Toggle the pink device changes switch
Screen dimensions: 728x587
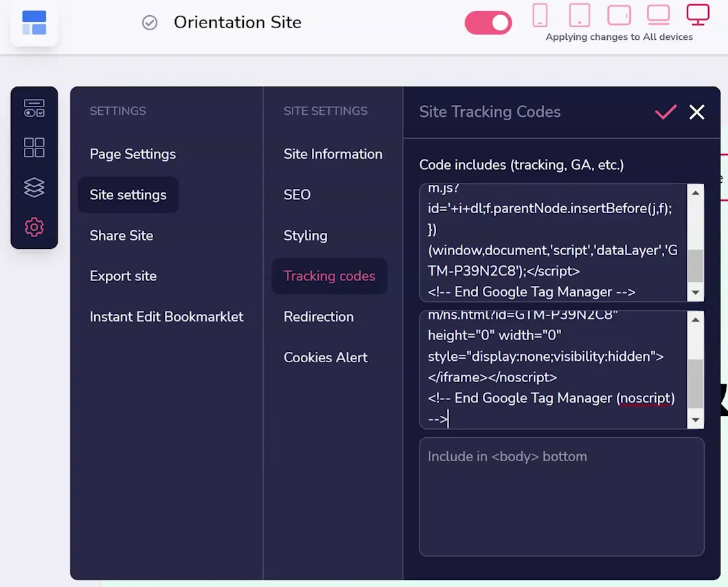coord(488,23)
